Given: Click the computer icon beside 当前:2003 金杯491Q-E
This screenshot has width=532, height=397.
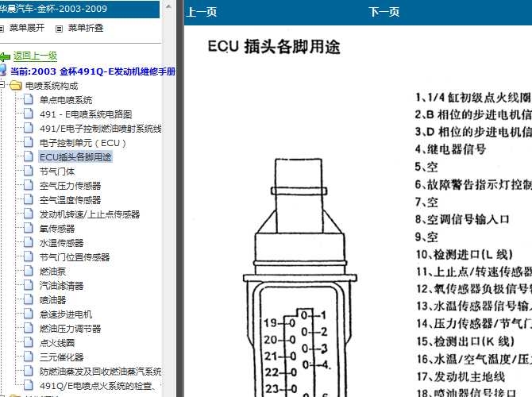Looking at the screenshot, I should 2,70.
